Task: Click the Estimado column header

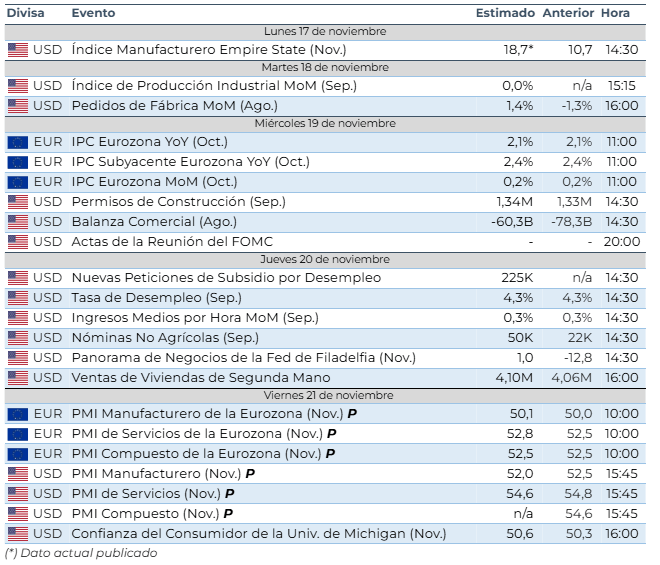Action: pyautogui.click(x=505, y=13)
